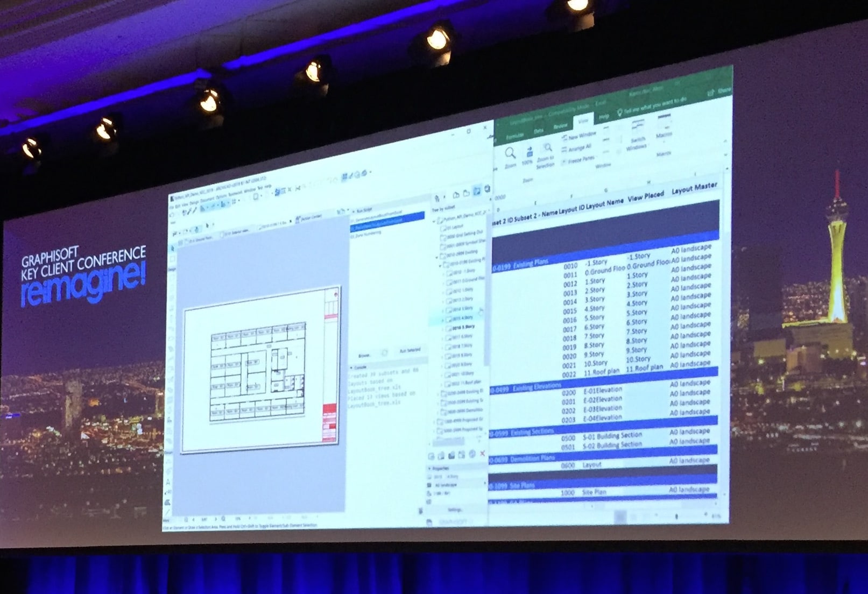Screen dimensions: 868x594
Task: Select the Zone Numbering script entry
Action: [366, 234]
